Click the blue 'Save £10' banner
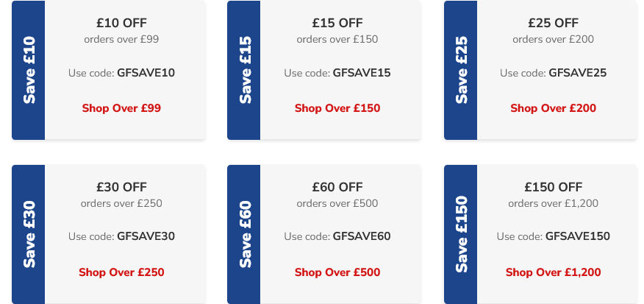The width and height of the screenshot is (644, 304). pyautogui.click(x=29, y=70)
